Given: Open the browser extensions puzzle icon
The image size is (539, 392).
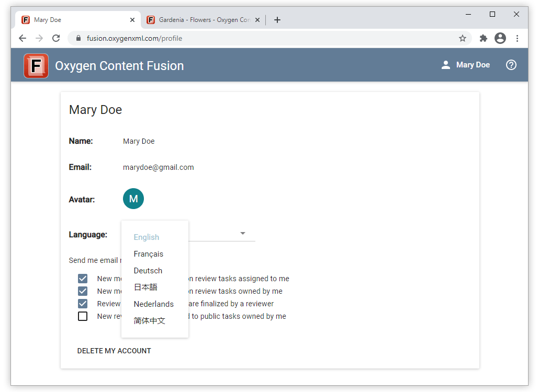Looking at the screenshot, I should [x=484, y=38].
